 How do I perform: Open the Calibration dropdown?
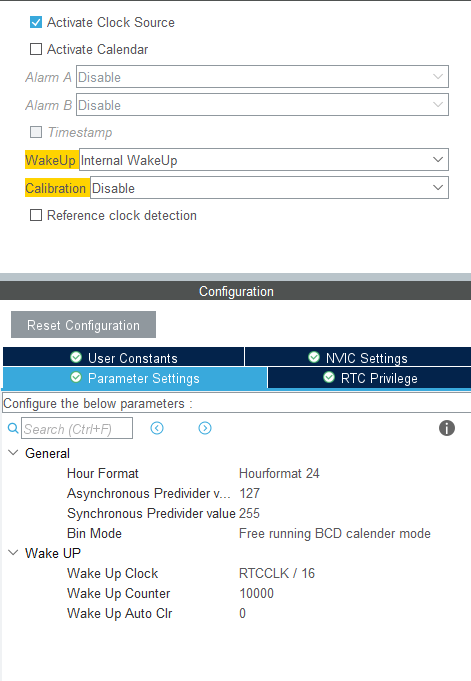[269, 188]
